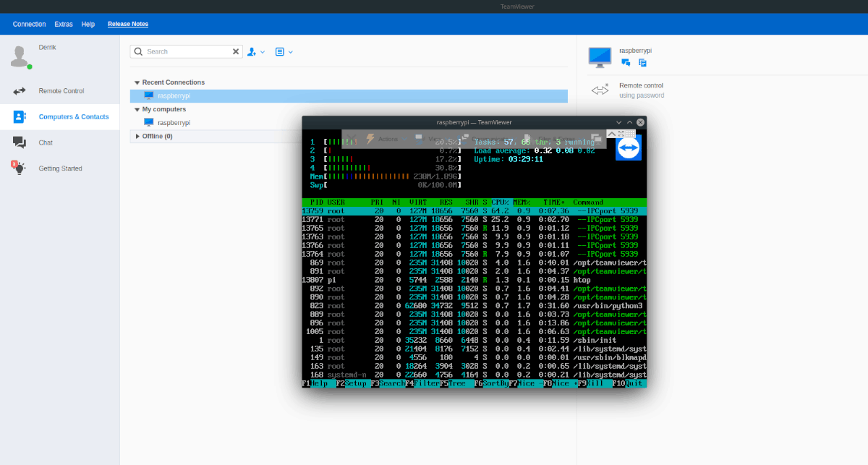Select raspberrypi under My computers
The width and height of the screenshot is (868, 465).
click(x=174, y=123)
